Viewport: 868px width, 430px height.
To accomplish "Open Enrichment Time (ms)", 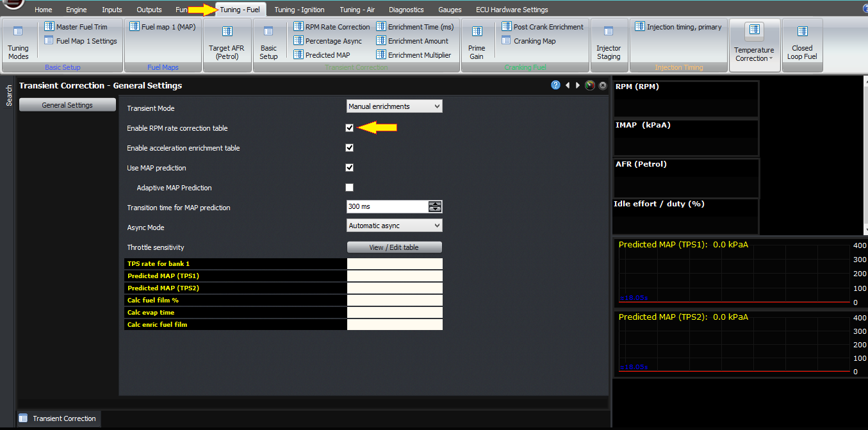I will (x=414, y=27).
